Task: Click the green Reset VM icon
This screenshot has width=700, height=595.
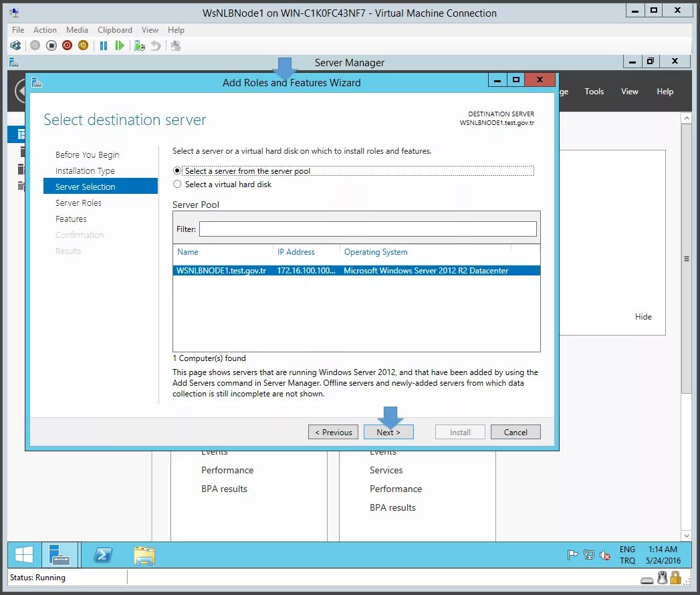Action: click(x=119, y=45)
